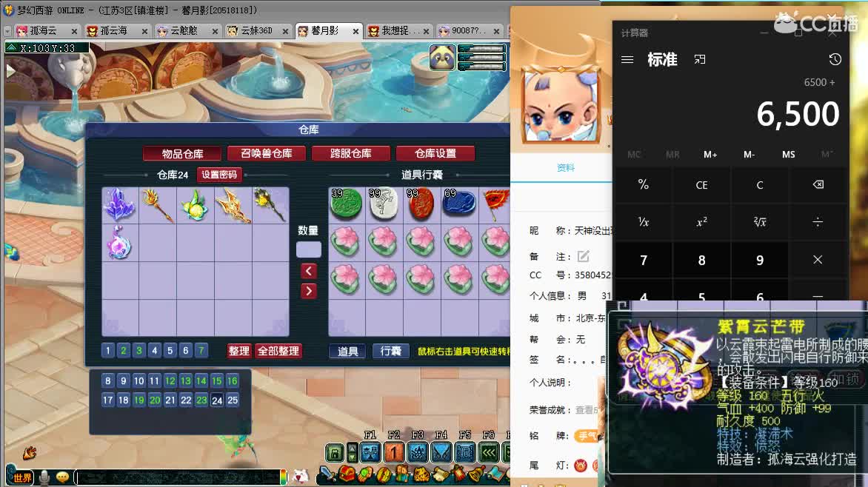Click the calculator divide key
868x487 pixels.
pos(818,222)
